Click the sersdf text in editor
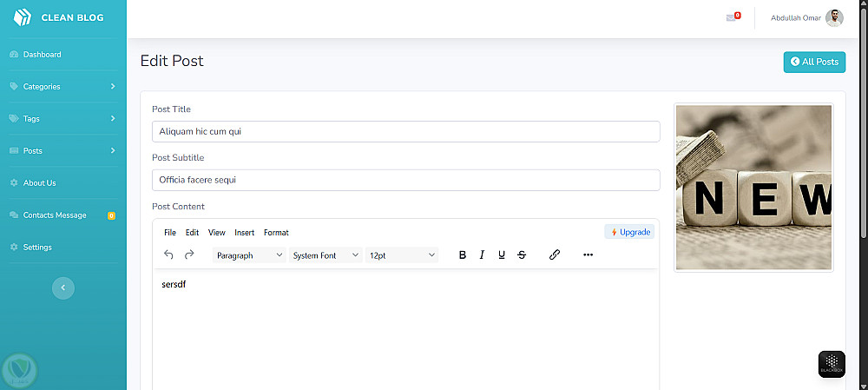The width and height of the screenshot is (868, 390). coord(174,285)
